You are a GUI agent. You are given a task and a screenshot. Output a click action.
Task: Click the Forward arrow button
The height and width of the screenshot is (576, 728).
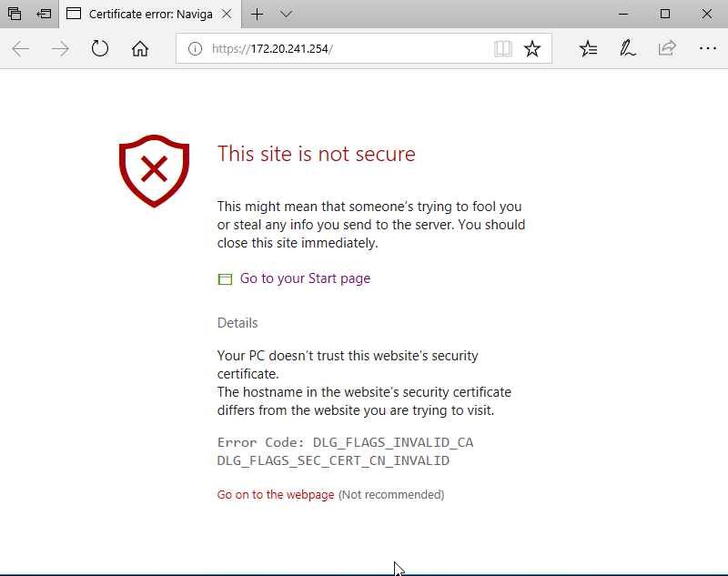point(60,48)
